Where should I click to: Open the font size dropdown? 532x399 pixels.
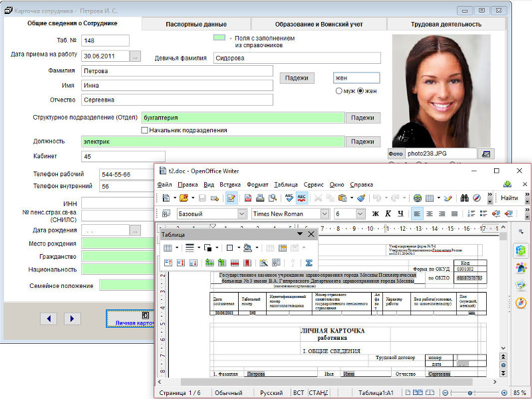pos(358,213)
